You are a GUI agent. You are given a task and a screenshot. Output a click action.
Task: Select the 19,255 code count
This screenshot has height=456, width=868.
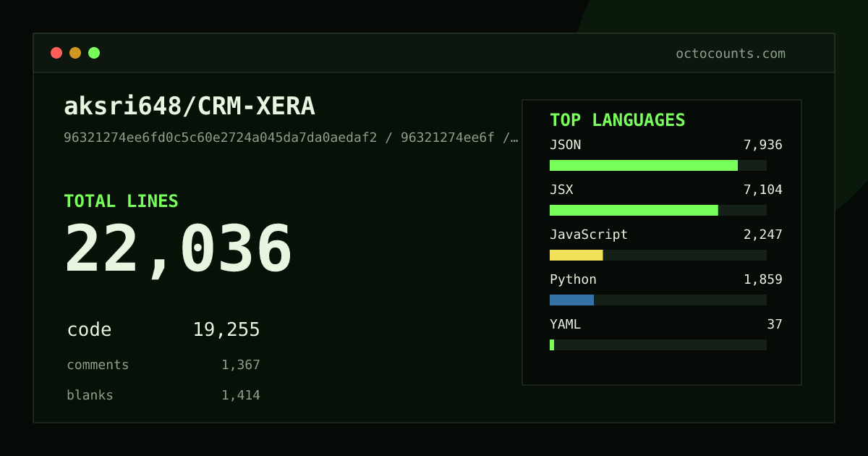click(x=226, y=330)
